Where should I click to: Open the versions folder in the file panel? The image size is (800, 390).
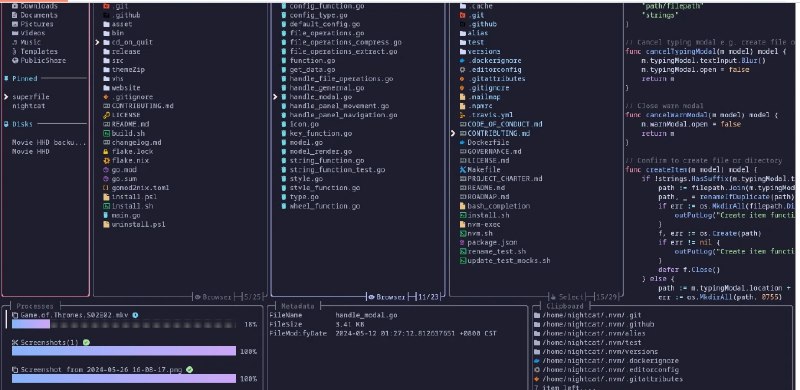[484, 52]
